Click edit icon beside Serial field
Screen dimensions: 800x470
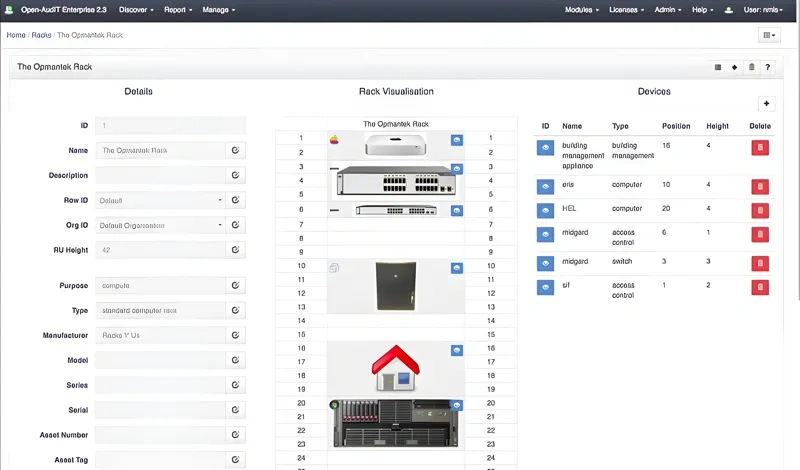(x=235, y=410)
